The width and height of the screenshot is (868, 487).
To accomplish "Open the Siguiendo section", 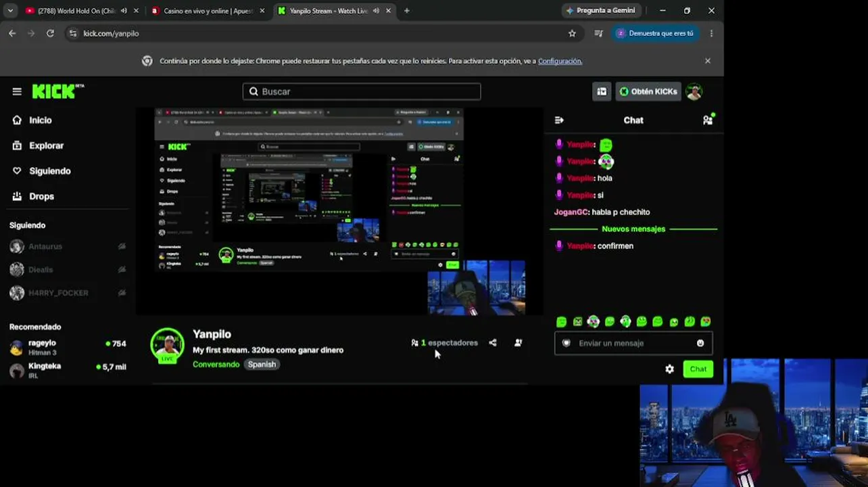I will [50, 171].
